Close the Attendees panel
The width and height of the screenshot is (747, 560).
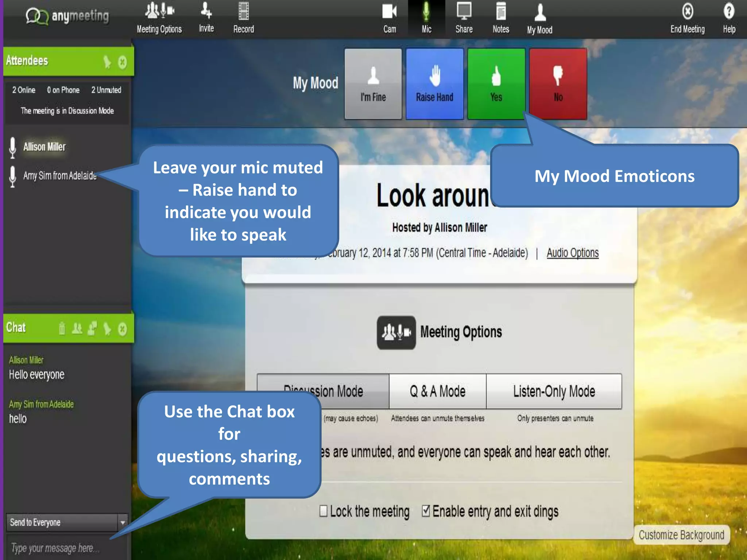tap(123, 62)
